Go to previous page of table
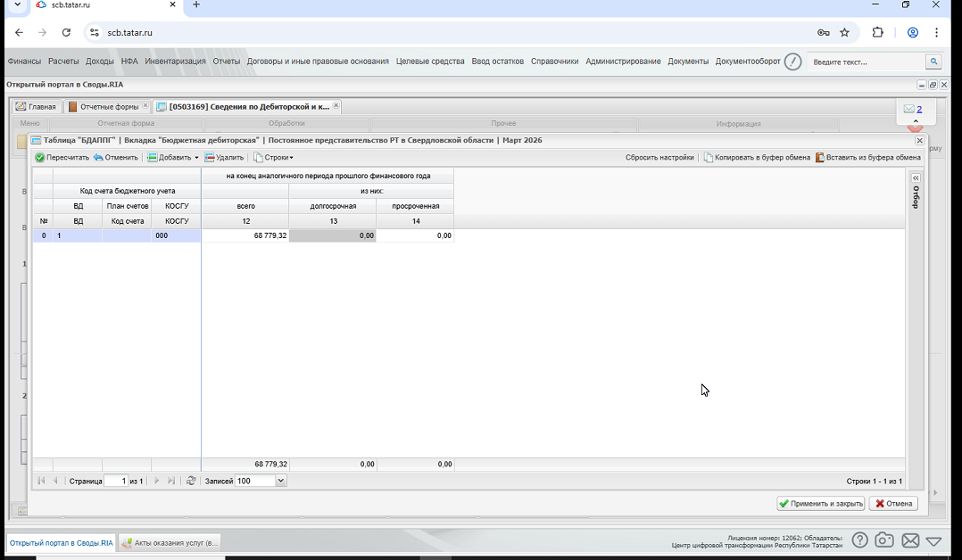The height and width of the screenshot is (560, 962). click(x=55, y=481)
